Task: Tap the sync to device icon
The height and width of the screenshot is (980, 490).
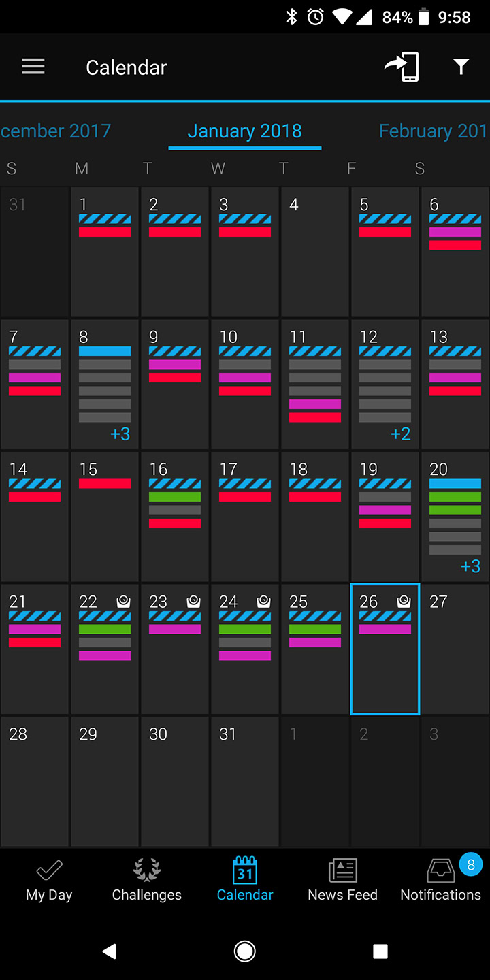Action: pyautogui.click(x=402, y=67)
